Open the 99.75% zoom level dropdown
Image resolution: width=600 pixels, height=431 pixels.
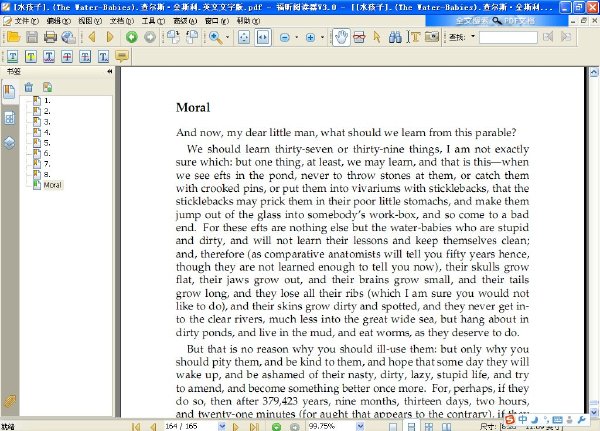[360, 426]
